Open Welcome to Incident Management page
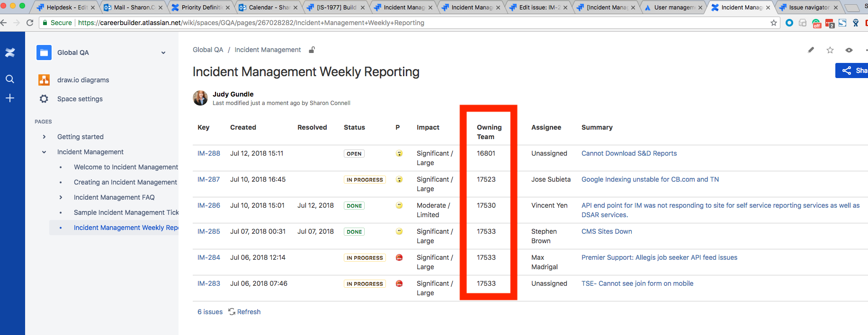 pos(126,167)
